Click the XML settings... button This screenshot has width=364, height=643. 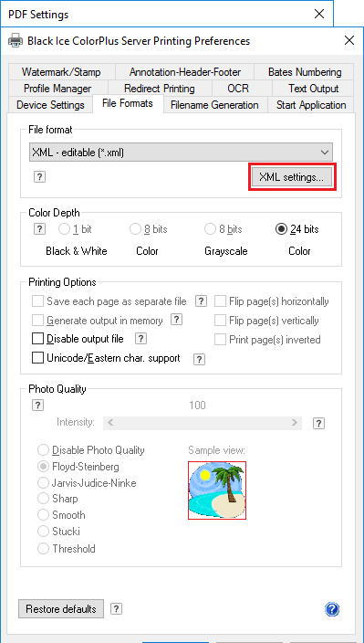click(292, 177)
